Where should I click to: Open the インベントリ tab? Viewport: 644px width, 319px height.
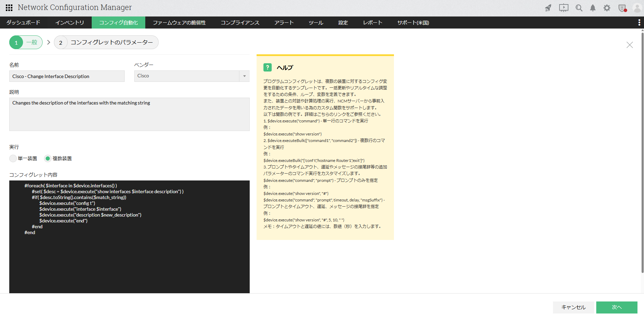(70, 23)
